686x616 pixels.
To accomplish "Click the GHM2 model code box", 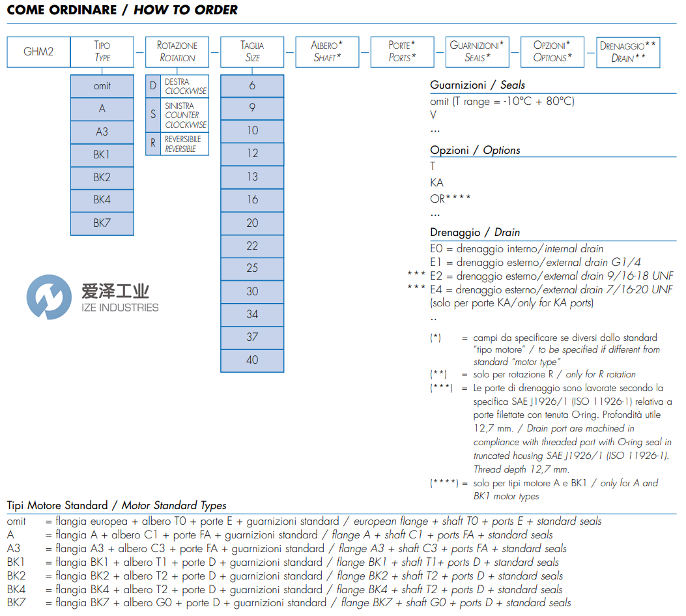I will pos(38,52).
